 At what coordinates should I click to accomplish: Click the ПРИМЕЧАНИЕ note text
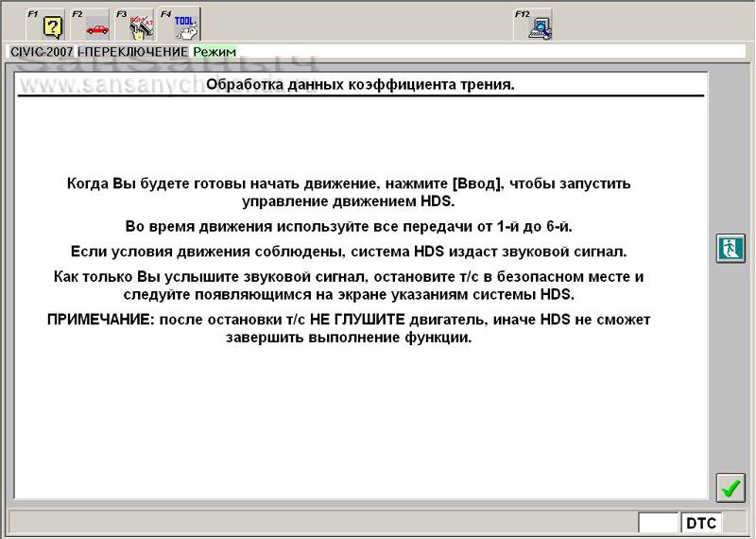coord(349,328)
